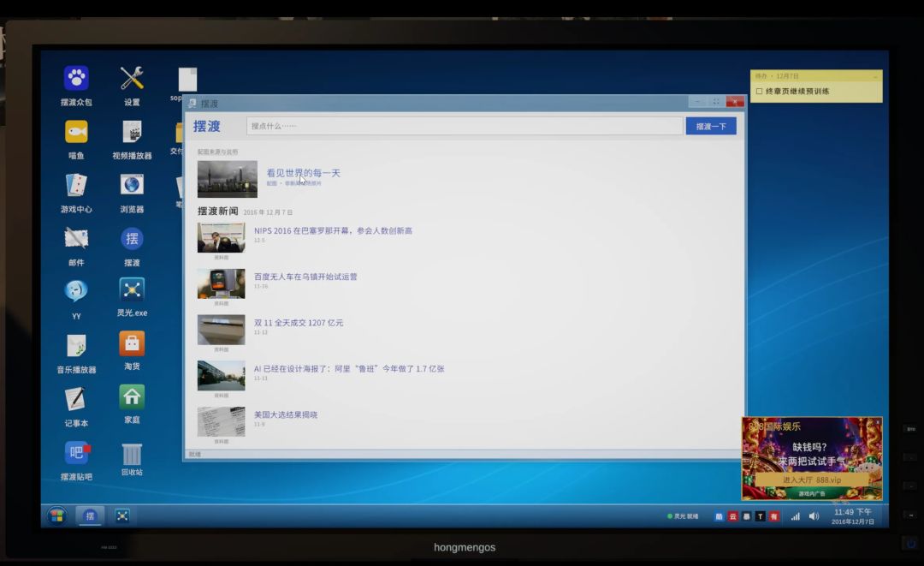Open the 摆渡众包 paw desktop icon

tap(76, 79)
